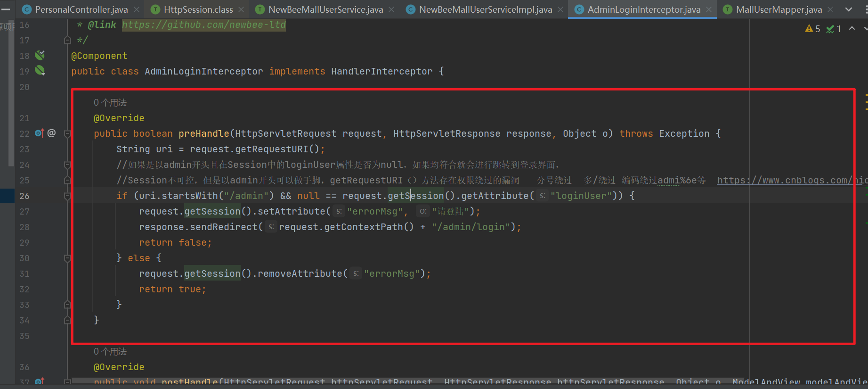The width and height of the screenshot is (868, 389).
Task: Show the hidden editor tabs dropdown
Action: (849, 9)
